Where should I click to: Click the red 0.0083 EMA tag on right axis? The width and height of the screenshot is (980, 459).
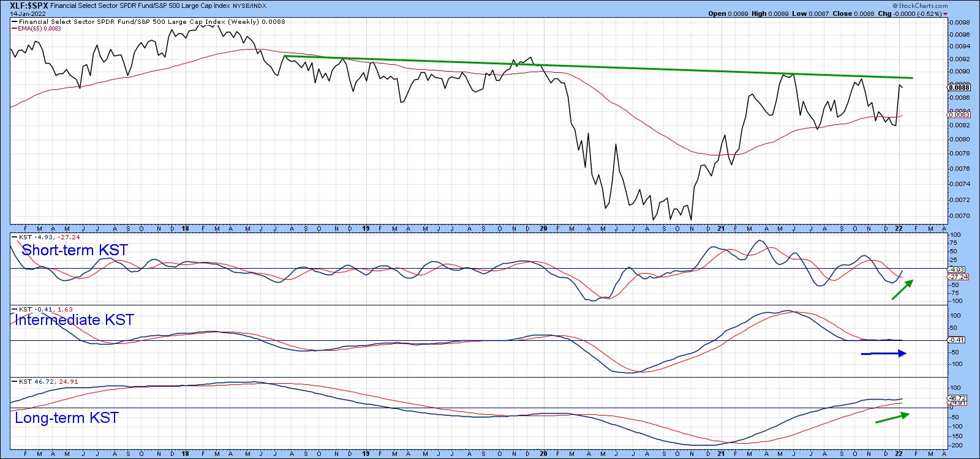point(957,114)
